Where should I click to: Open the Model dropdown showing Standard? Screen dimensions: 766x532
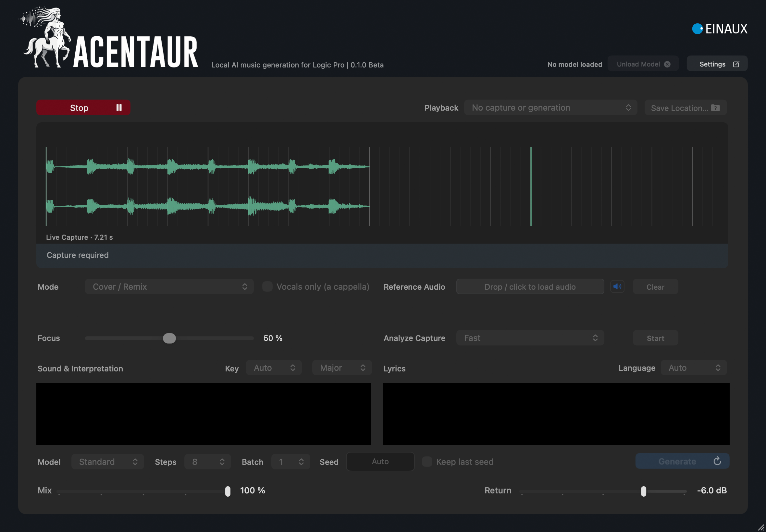click(x=108, y=462)
